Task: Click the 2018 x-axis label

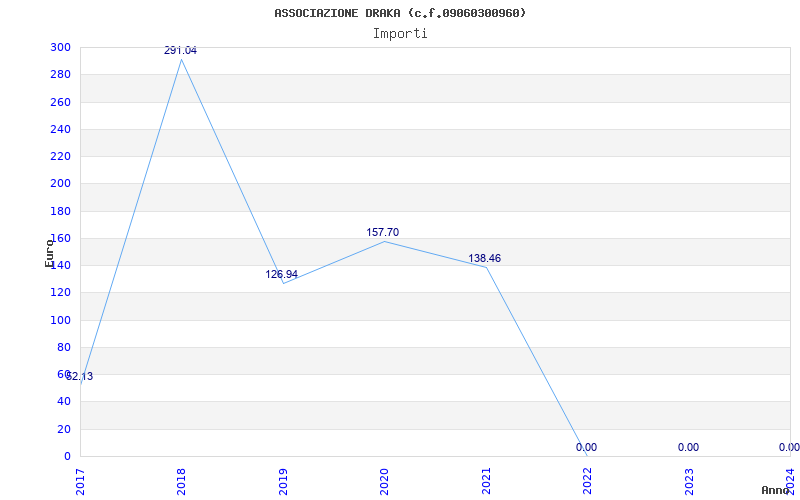Action: pyautogui.click(x=181, y=482)
